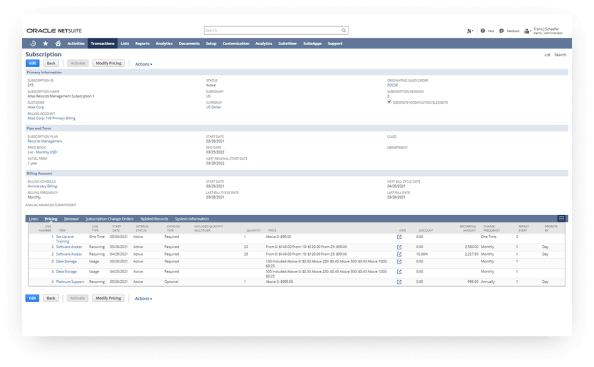Expand Actions dropdown below the pricing table
This screenshot has height=367, width=594.
144,298
